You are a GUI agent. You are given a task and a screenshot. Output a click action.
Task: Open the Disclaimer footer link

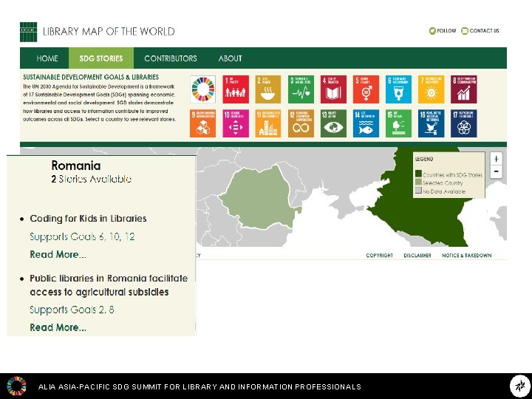tap(417, 256)
